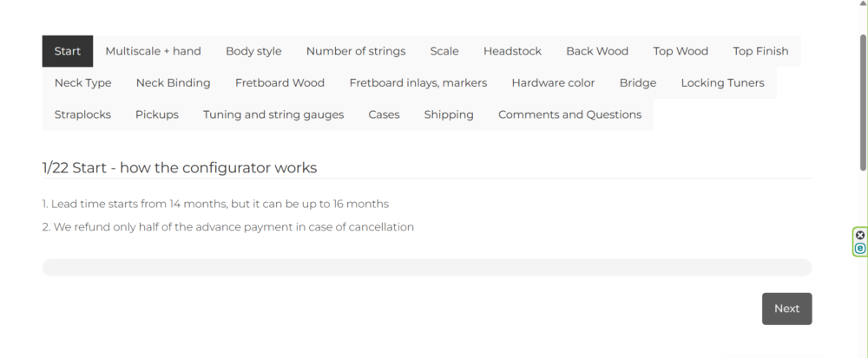The height and width of the screenshot is (358, 868).
Task: Go to the Number of strings tab
Action: [x=355, y=51]
